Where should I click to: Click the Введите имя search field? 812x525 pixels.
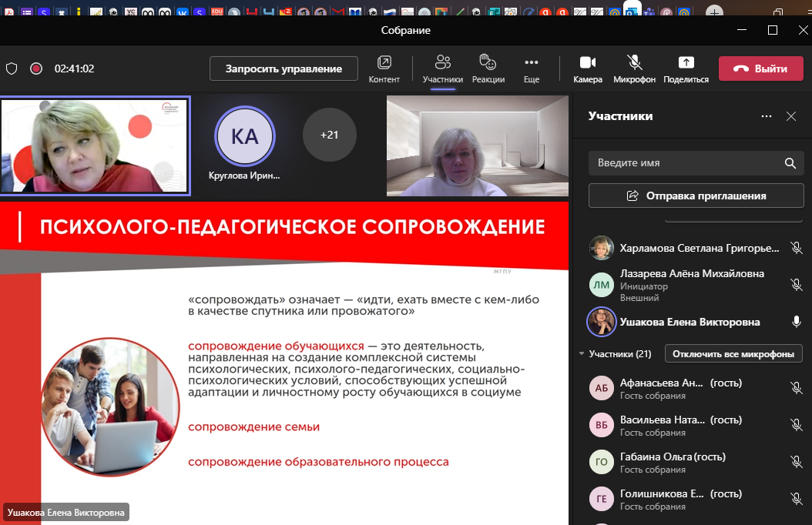tap(686, 163)
